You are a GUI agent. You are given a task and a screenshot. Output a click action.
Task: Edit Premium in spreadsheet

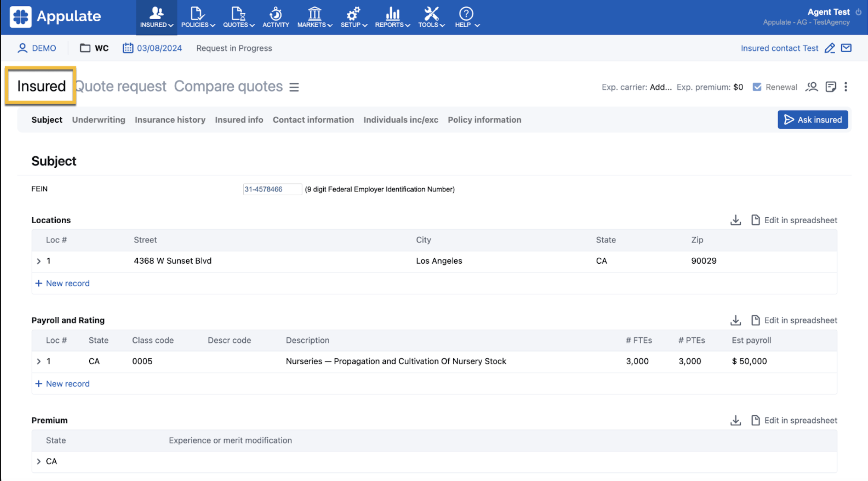794,420
